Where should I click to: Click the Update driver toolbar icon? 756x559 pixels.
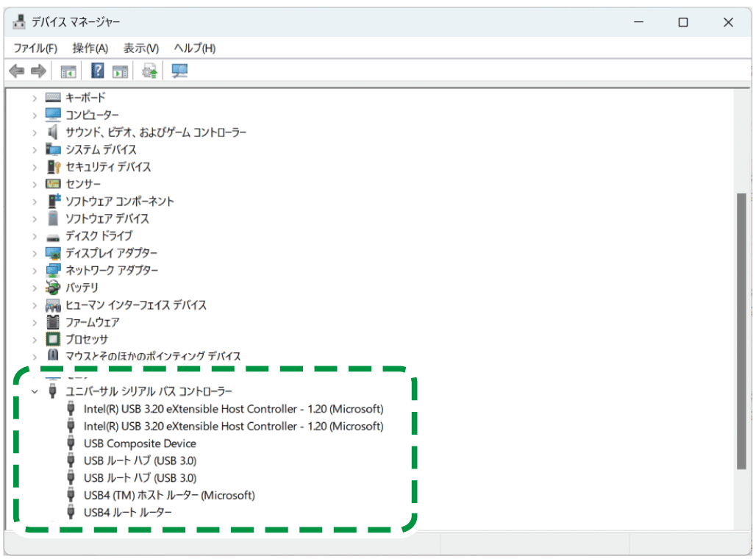point(150,71)
